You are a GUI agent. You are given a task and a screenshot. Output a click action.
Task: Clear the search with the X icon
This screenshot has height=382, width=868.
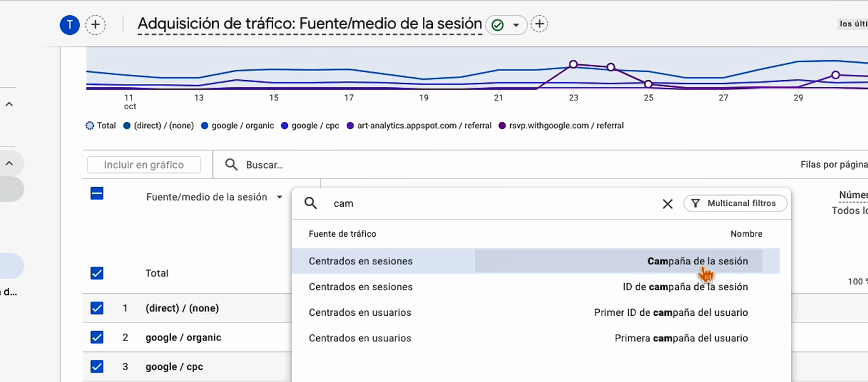[x=667, y=204]
